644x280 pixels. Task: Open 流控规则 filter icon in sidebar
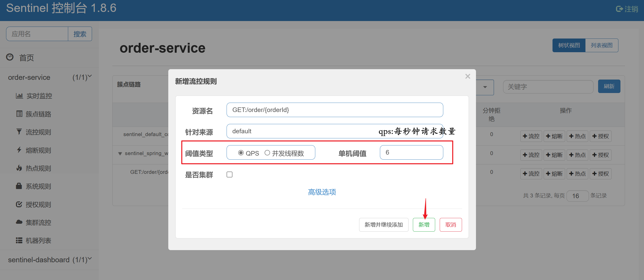(x=19, y=132)
